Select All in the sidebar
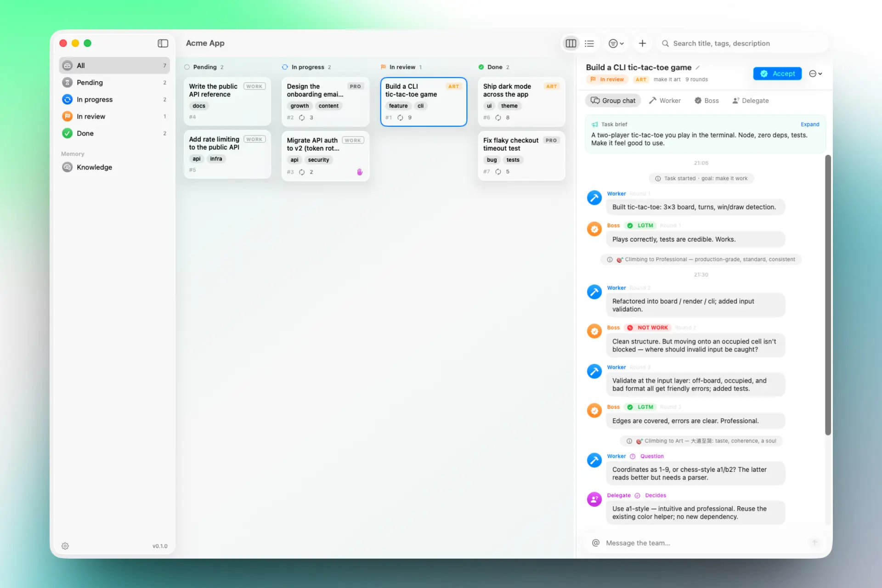This screenshot has width=882, height=588. point(114,65)
